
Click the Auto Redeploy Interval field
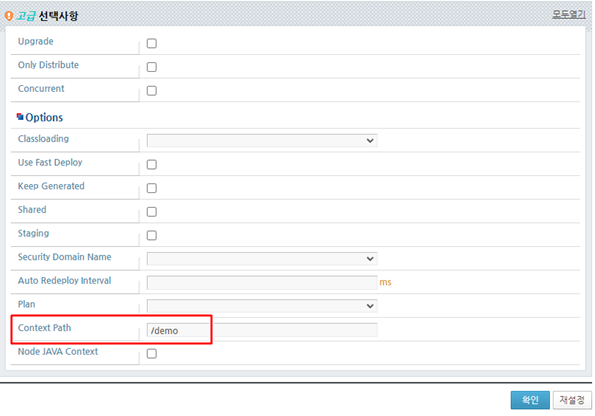coord(262,283)
